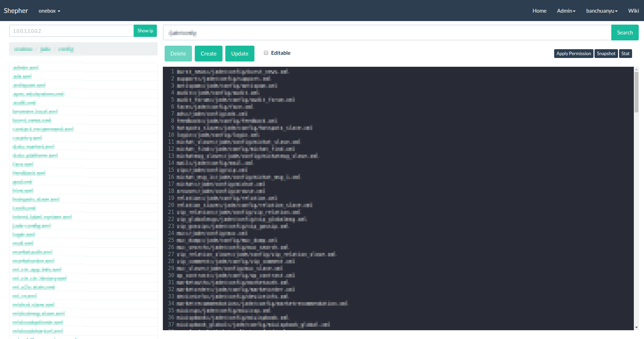Click the editor vertical scrollbar thumb

pos(636,92)
